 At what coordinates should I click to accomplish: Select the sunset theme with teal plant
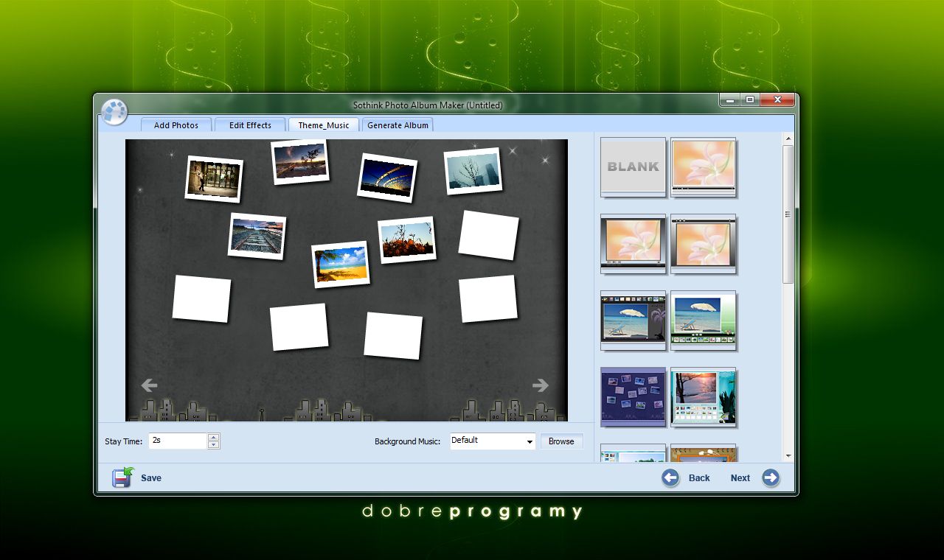(704, 397)
